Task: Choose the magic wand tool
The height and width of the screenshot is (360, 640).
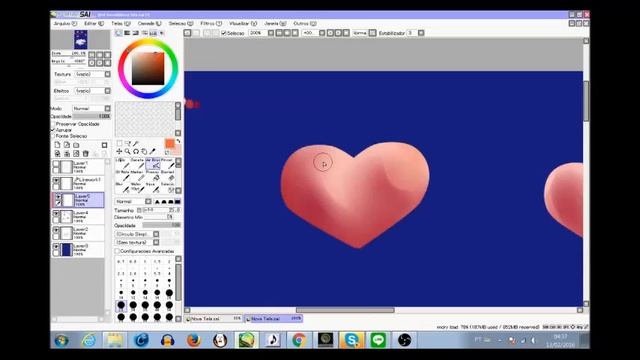Action: click(x=136, y=143)
